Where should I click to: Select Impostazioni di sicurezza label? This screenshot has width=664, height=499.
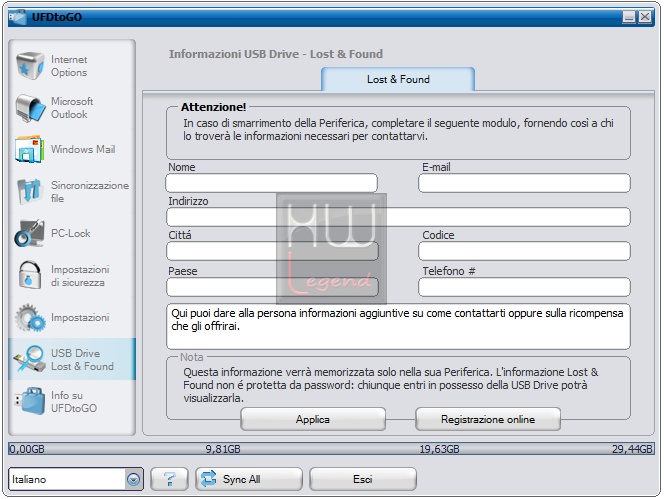point(80,276)
